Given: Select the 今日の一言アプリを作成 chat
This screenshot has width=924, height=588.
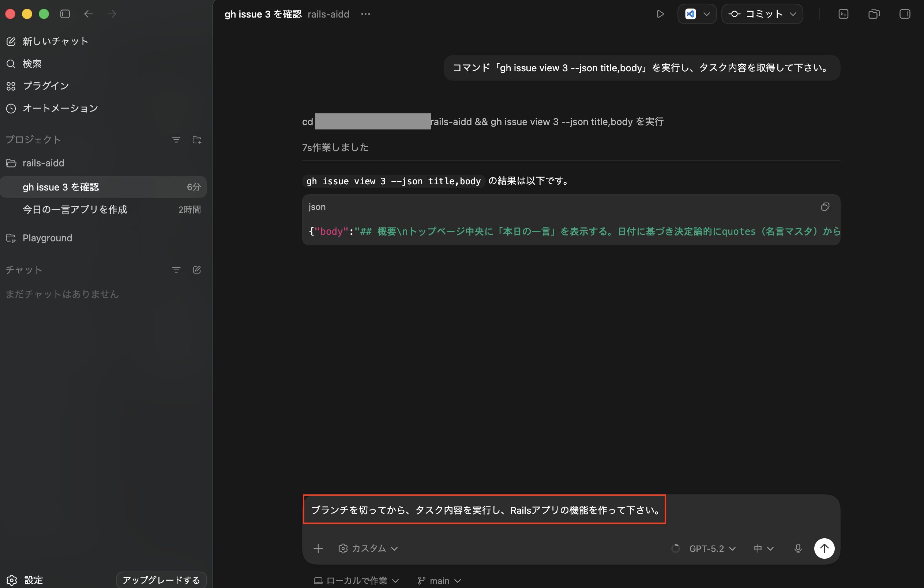Looking at the screenshot, I should 75,210.
